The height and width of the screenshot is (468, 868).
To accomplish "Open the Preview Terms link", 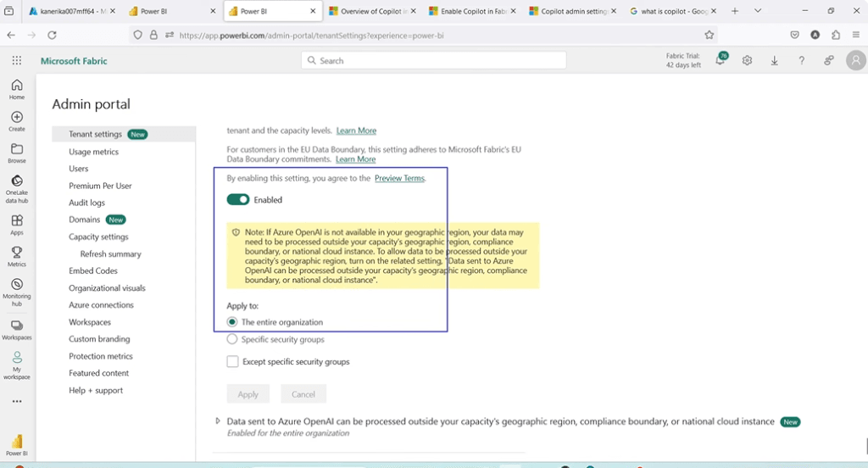I will (x=400, y=178).
